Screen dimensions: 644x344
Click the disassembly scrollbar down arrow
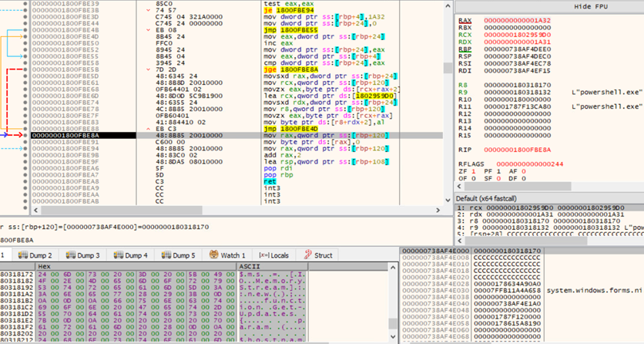pyautogui.click(x=448, y=202)
